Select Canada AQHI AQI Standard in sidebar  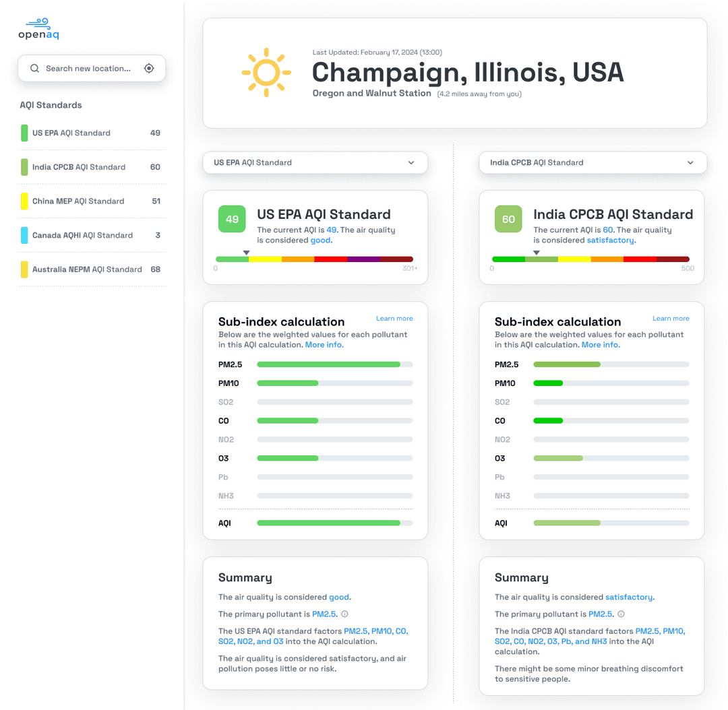tap(92, 235)
